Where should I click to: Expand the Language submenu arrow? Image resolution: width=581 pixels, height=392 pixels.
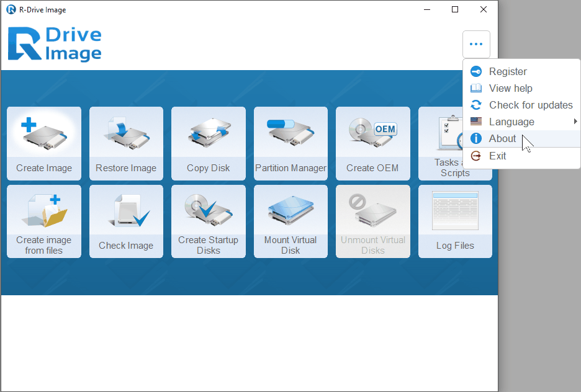point(575,122)
